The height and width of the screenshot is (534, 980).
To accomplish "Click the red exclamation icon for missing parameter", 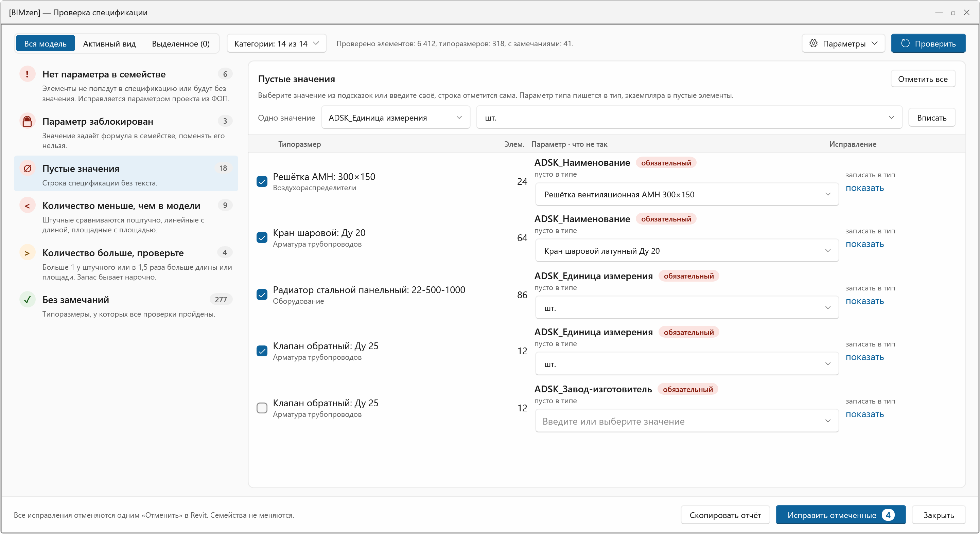I will (27, 74).
